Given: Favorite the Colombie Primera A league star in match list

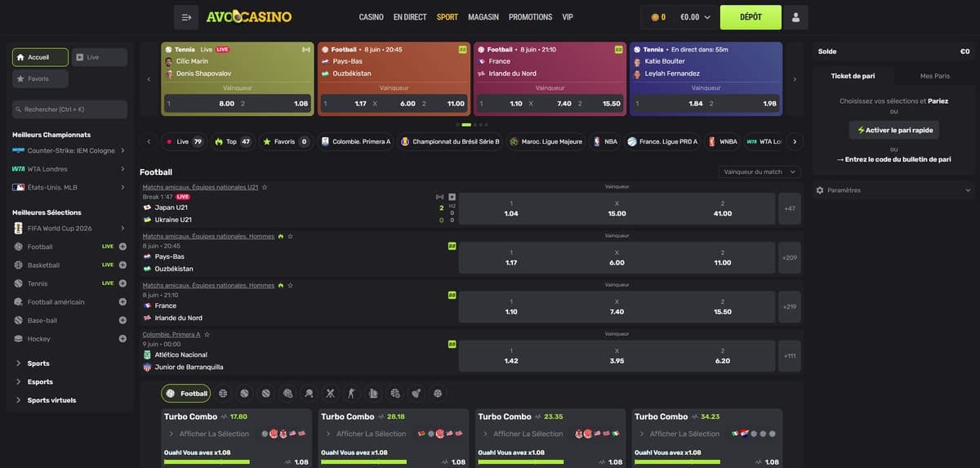Looking at the screenshot, I should click(x=207, y=334).
